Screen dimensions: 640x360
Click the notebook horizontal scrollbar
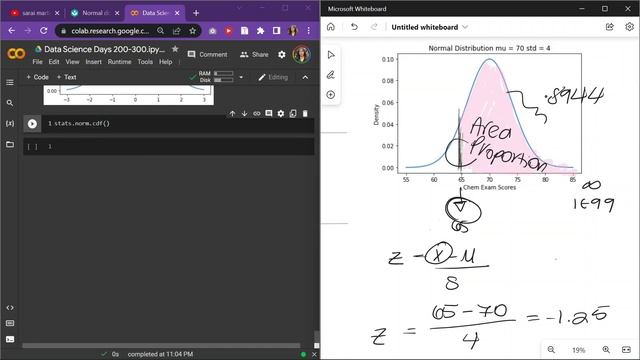[x=161, y=346]
